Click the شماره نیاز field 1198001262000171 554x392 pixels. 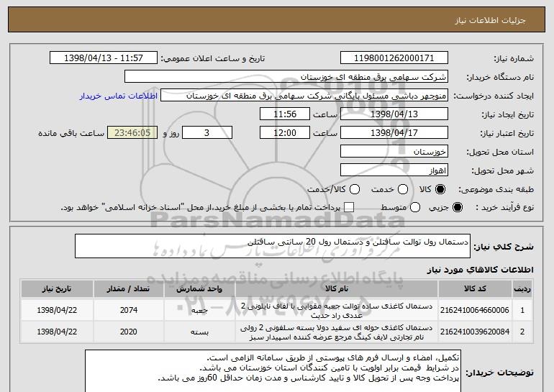point(394,58)
